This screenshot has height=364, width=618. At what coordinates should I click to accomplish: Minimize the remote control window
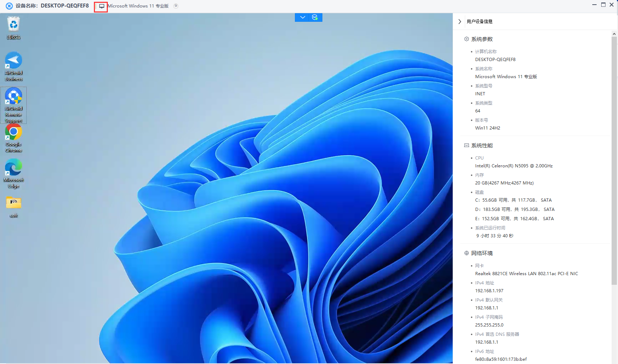coord(594,5)
